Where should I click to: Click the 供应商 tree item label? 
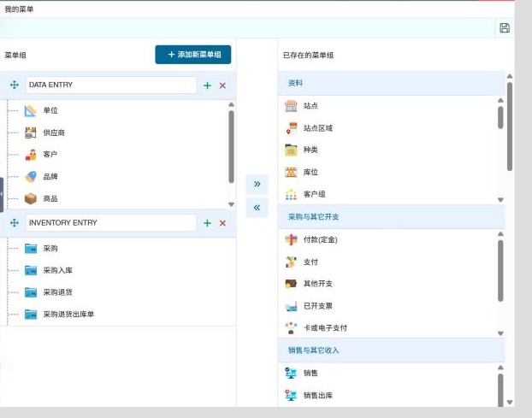(x=54, y=132)
